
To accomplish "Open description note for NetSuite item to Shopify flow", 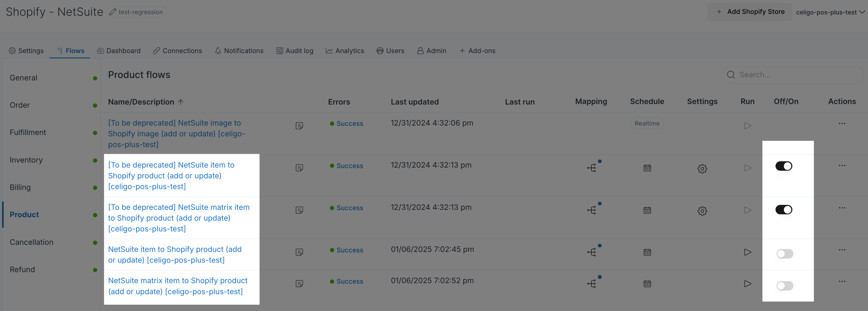I will (x=299, y=252).
